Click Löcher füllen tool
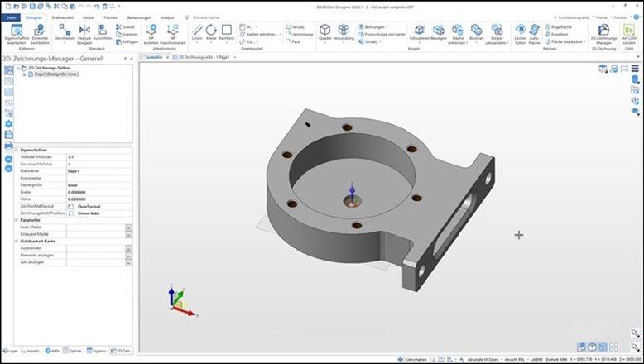Viewport: 644px width, 364px height. [x=521, y=35]
